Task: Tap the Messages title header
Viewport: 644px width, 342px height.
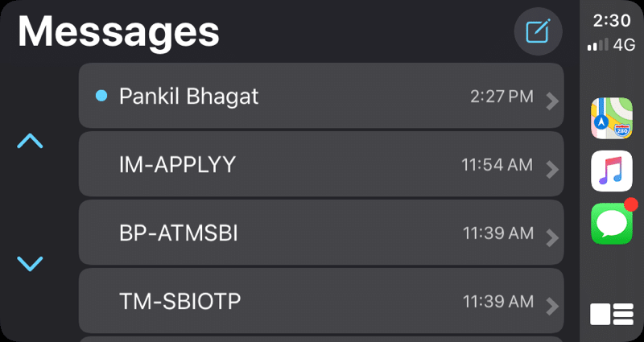Action: (x=118, y=32)
